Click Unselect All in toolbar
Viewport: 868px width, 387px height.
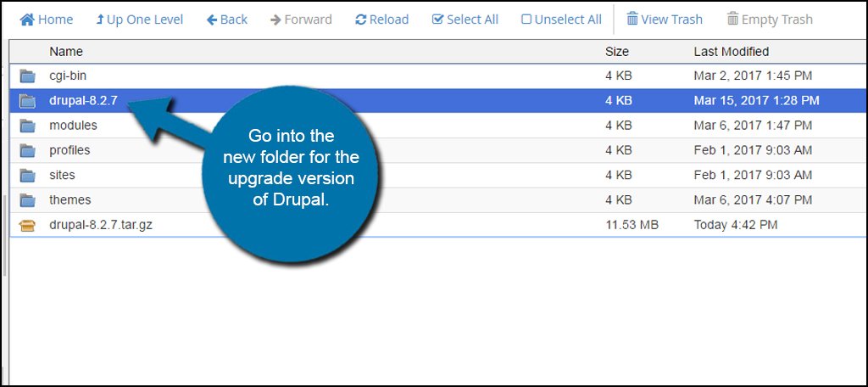pos(561,20)
